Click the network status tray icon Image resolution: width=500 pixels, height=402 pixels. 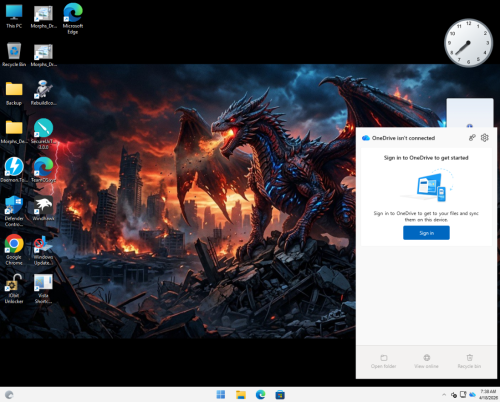(x=454, y=395)
